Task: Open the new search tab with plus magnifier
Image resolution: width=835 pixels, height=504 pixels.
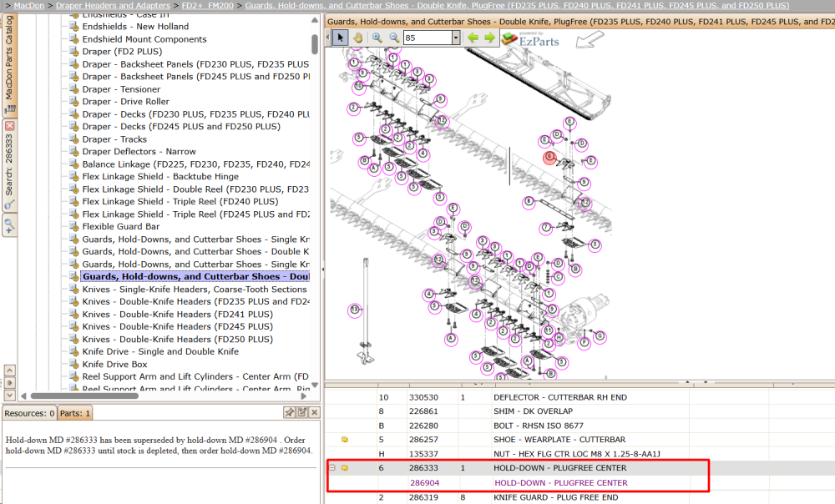Action: 9,225
